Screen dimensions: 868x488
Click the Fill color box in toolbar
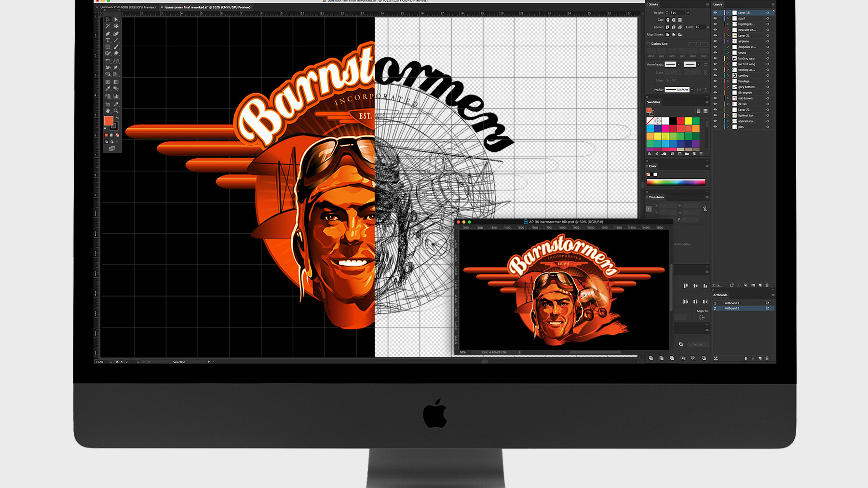(108, 121)
